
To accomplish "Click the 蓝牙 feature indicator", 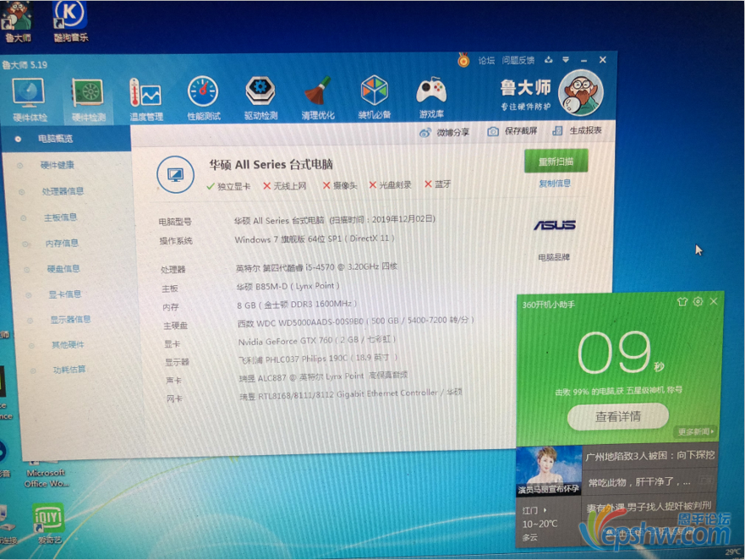I will 437,184.
